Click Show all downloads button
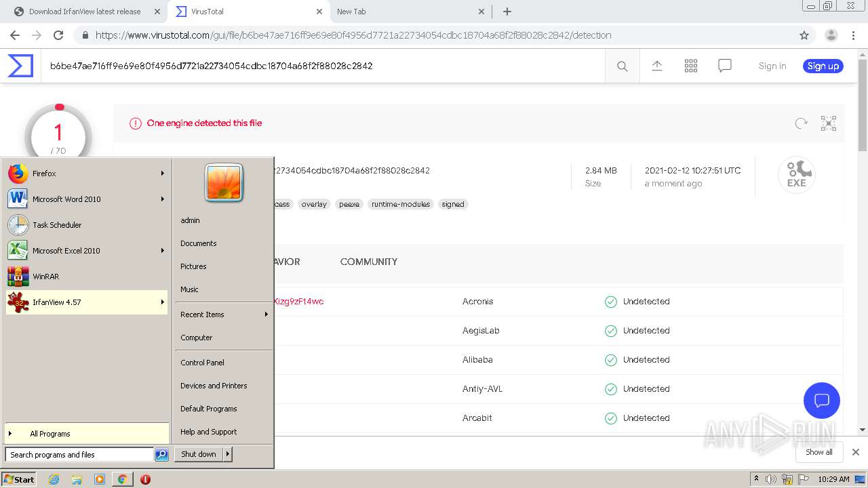868x488 pixels. coord(819,452)
